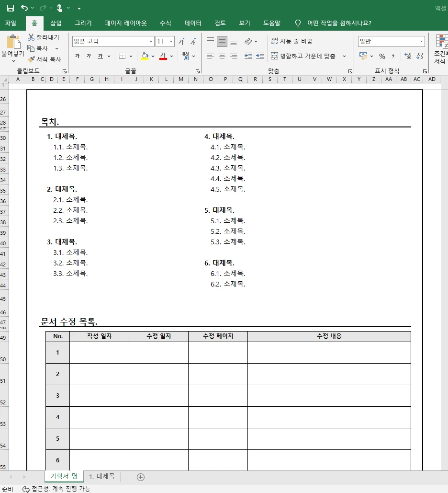Activate Format Painter (서식 복사)
Image resolution: width=448 pixels, height=493 pixels.
point(45,59)
